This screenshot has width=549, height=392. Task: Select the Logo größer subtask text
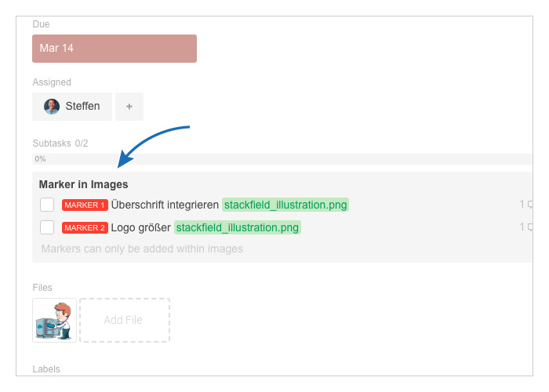coord(140,227)
